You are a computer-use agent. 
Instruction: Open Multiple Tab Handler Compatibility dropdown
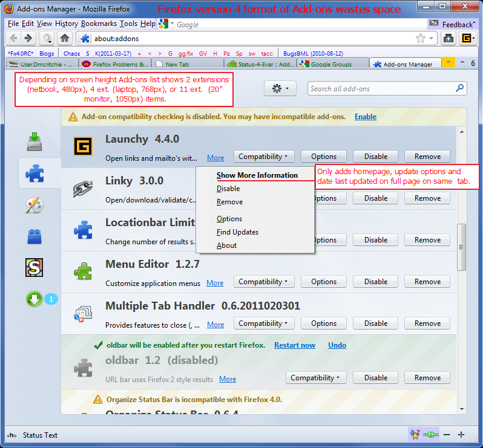click(264, 323)
